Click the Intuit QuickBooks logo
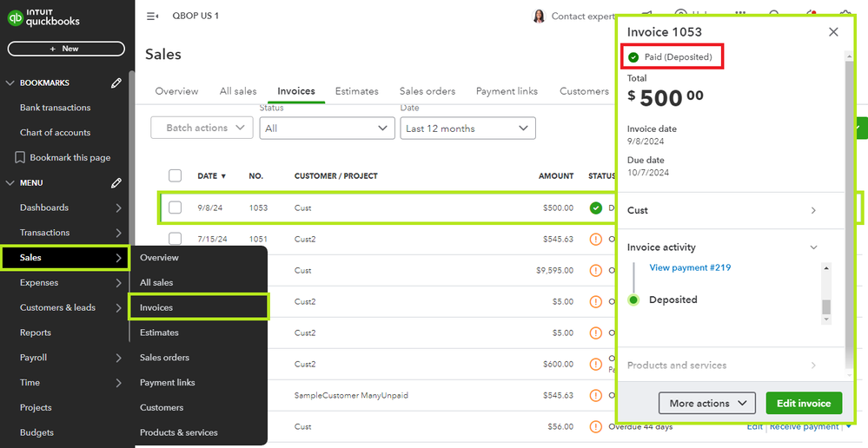 43,17
